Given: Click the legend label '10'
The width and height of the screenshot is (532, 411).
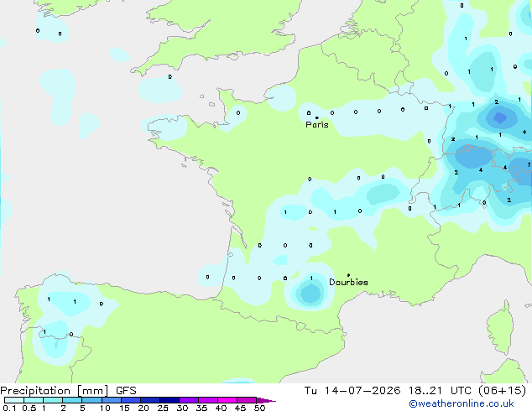Looking at the screenshot, I should [105, 408].
